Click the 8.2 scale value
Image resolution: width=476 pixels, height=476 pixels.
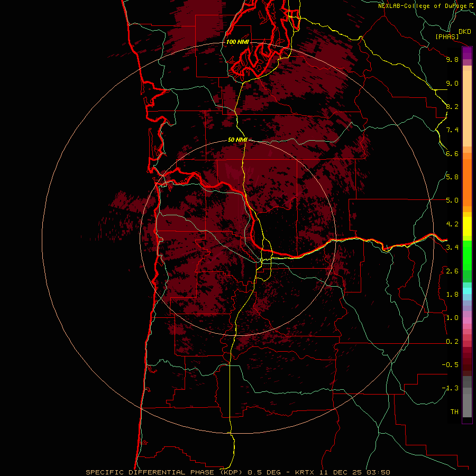tap(452, 106)
